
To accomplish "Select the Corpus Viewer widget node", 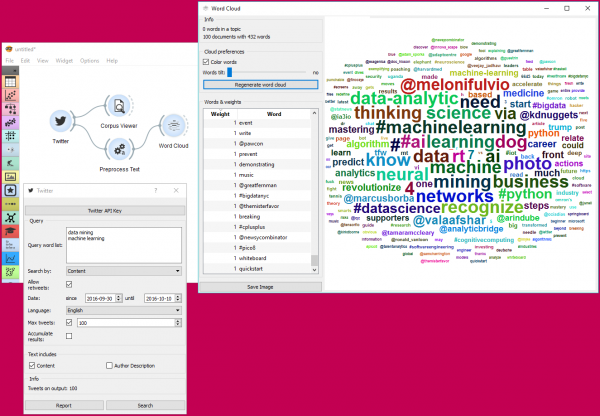I will click(x=119, y=106).
